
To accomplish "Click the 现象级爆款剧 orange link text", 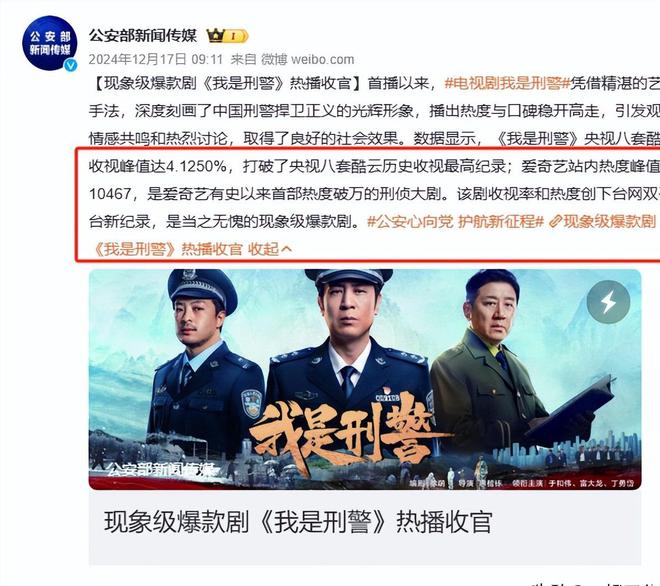I will click(x=609, y=221).
